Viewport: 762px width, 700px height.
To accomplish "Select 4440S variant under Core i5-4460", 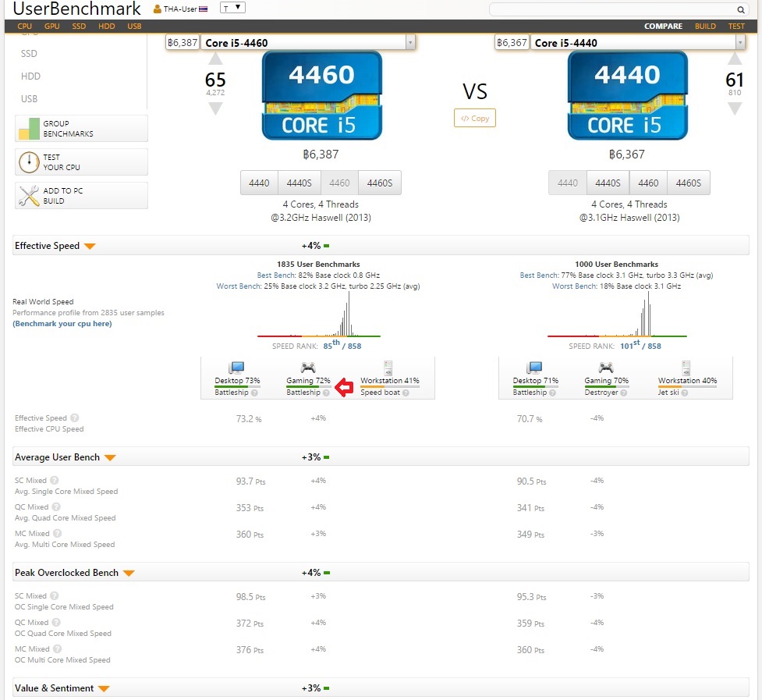I will click(299, 183).
